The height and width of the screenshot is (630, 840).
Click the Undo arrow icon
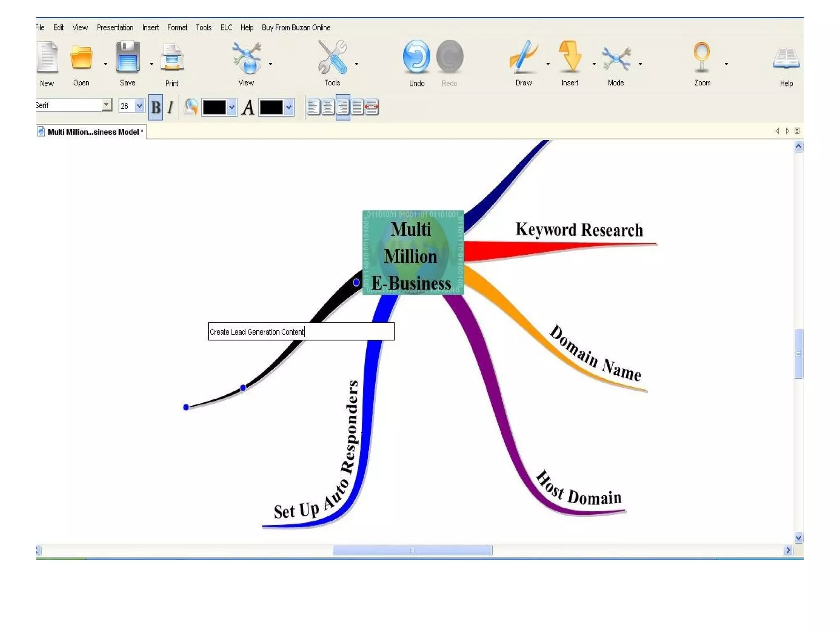(416, 57)
